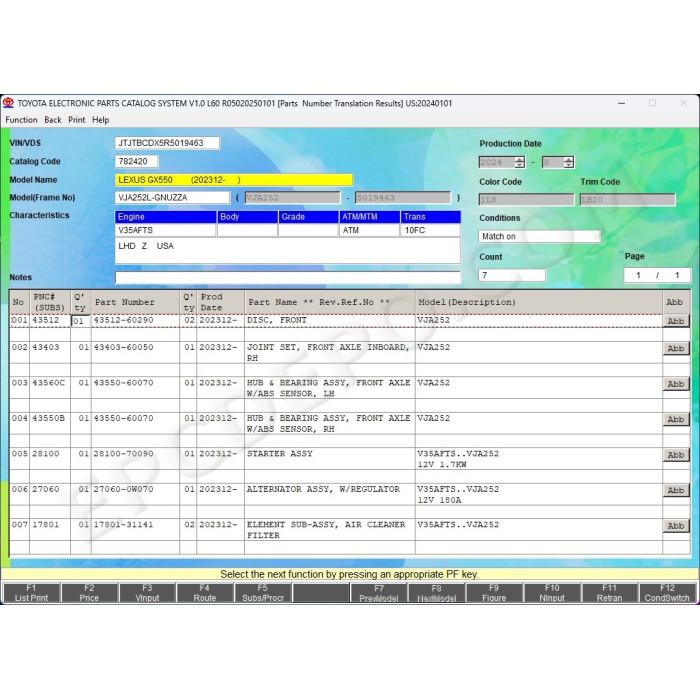Image resolution: width=700 pixels, height=700 pixels.
Task: Click the Part Number column header
Action: click(x=135, y=302)
